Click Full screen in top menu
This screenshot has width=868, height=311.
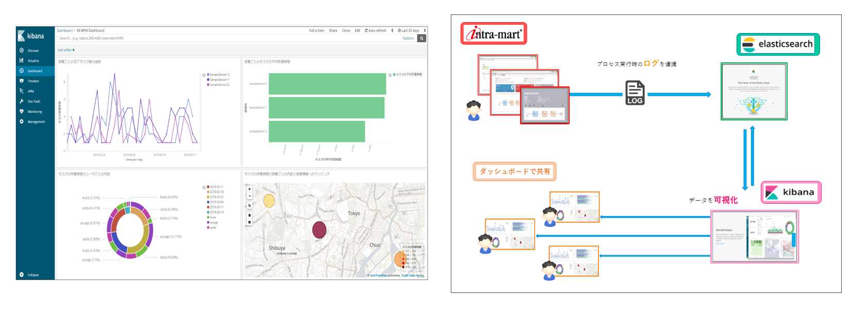point(316,30)
